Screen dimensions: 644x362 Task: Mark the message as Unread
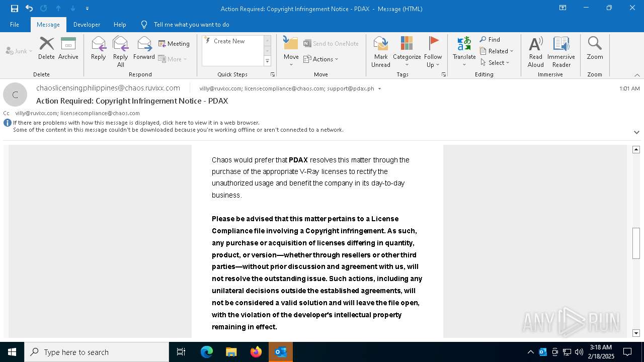pos(381,51)
